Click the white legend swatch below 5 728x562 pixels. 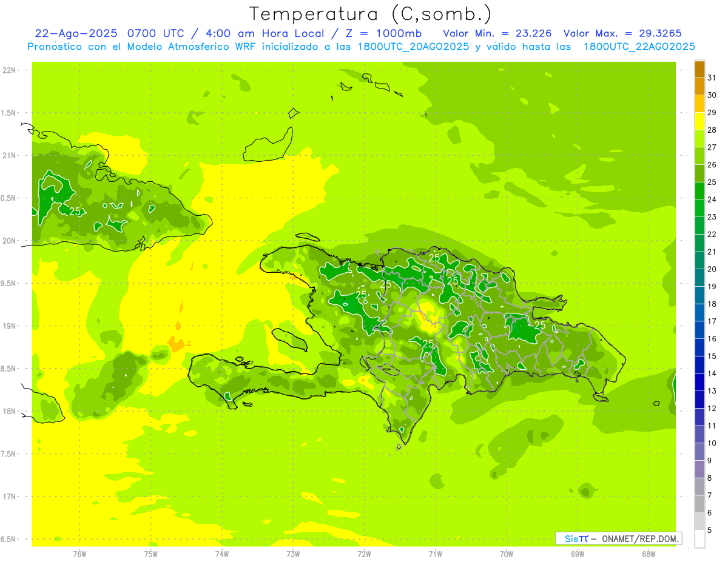(699, 539)
